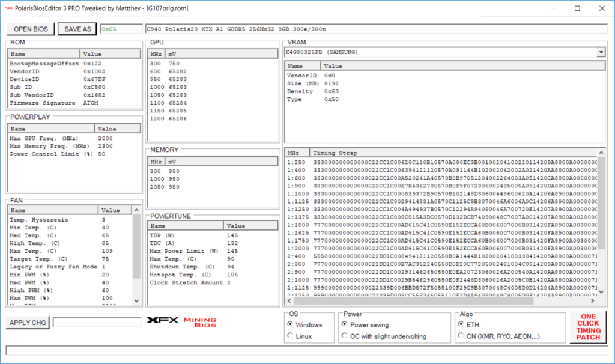Click the Mining BIOS logo
The image size is (615, 364).
pyautogui.click(x=201, y=321)
